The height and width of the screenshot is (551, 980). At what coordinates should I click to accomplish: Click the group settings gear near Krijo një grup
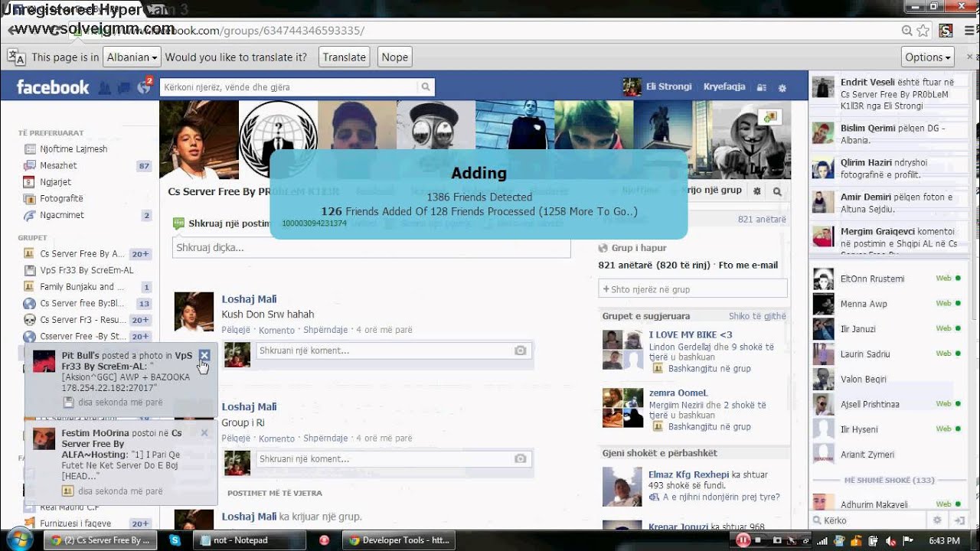coord(757,191)
